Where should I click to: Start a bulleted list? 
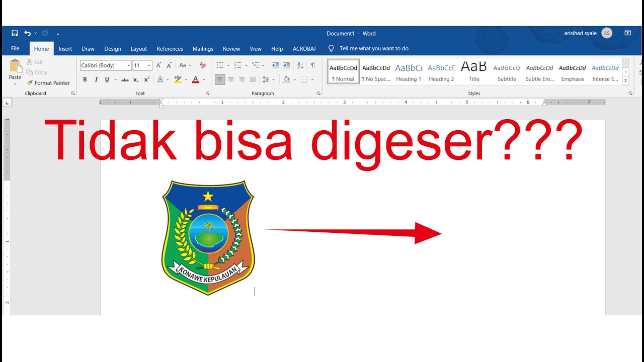pos(220,65)
